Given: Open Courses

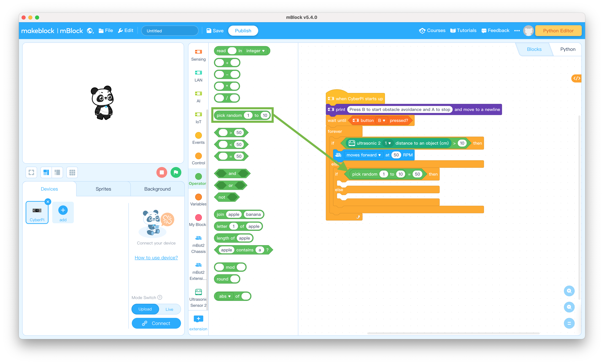Looking at the screenshot, I should tap(432, 31).
